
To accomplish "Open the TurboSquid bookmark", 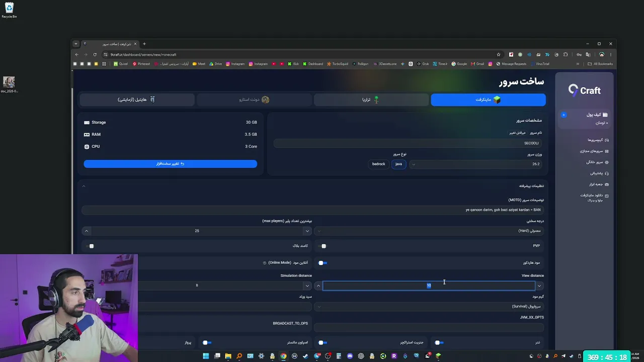I will (338, 64).
